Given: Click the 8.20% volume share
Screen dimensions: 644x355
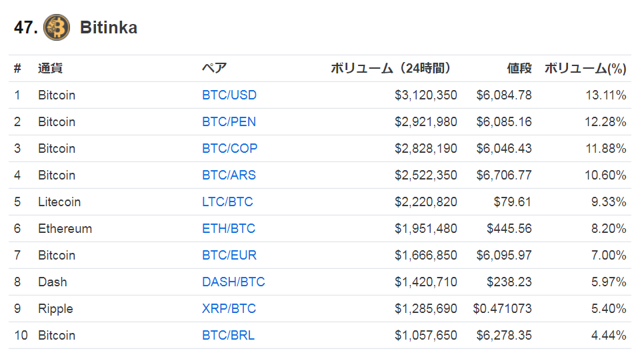Looking at the screenshot, I should (x=609, y=228).
